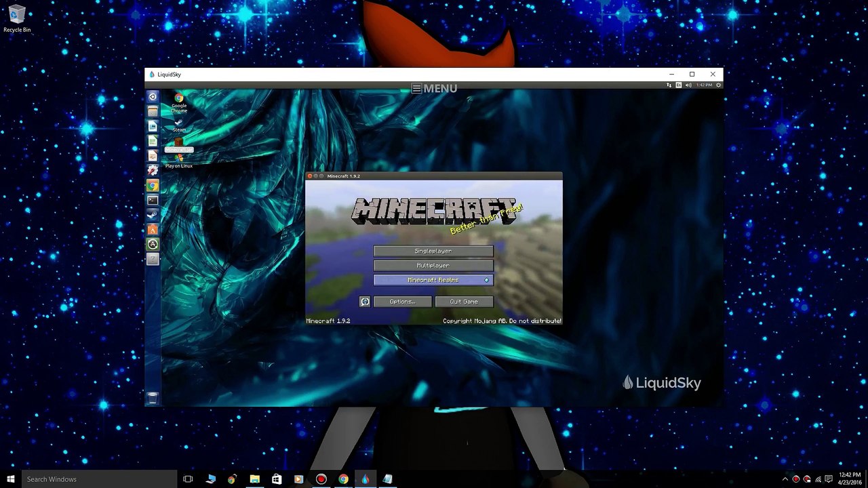Launch LibreOffice Writer from the launcher
868x488 pixels.
(x=153, y=126)
